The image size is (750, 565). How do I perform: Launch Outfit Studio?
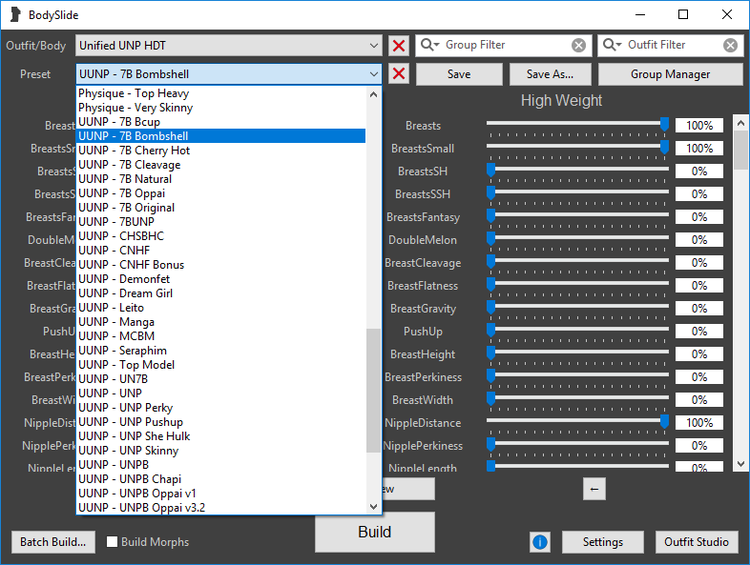[x=696, y=542]
